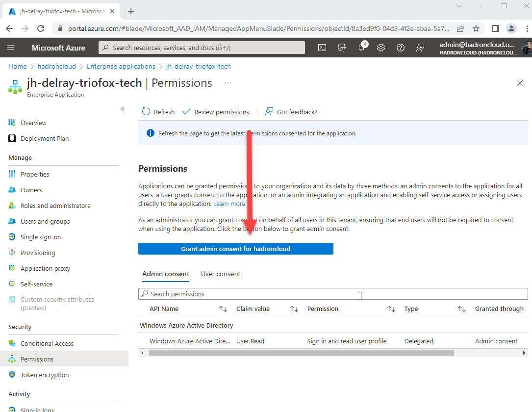Viewport: 532px width, 412px height.
Task: Click the Token encryption shield icon
Action: pos(12,374)
